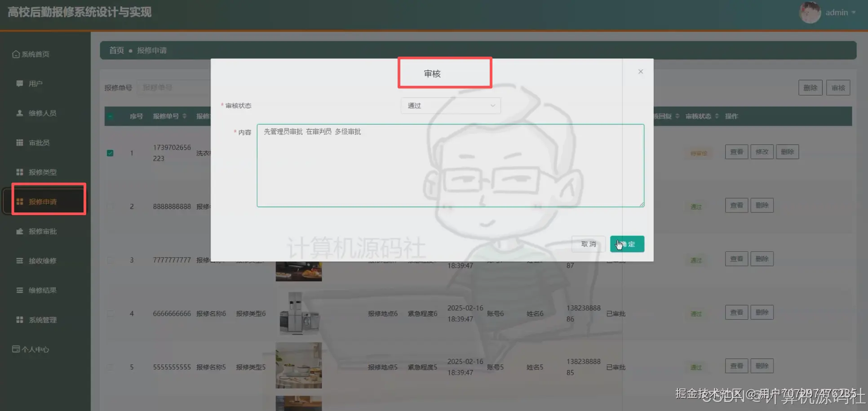The image size is (868, 411).
Task: Select the 接收维修 list icon in sidebar
Action: (x=19, y=261)
